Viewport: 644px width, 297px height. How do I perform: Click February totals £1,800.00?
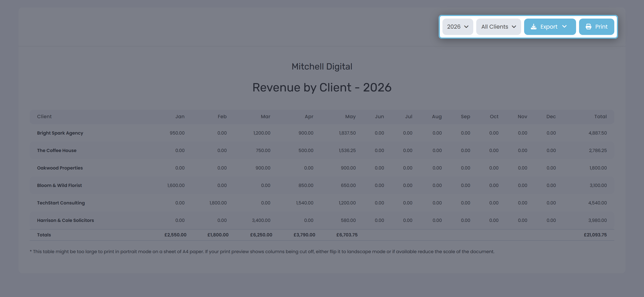pos(218,235)
